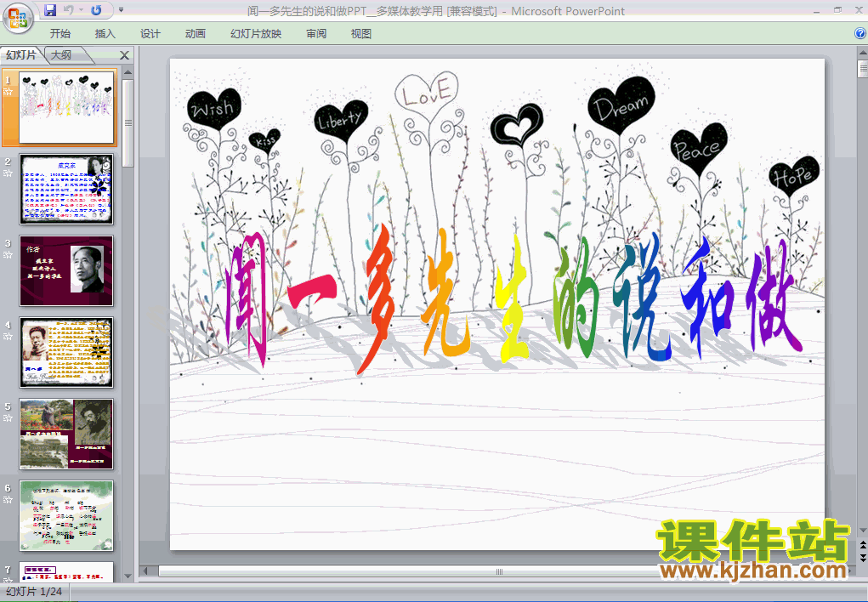Screen dimensions: 868x602
Task: Click the animation star icon beside slide 2
Action: tap(9, 173)
